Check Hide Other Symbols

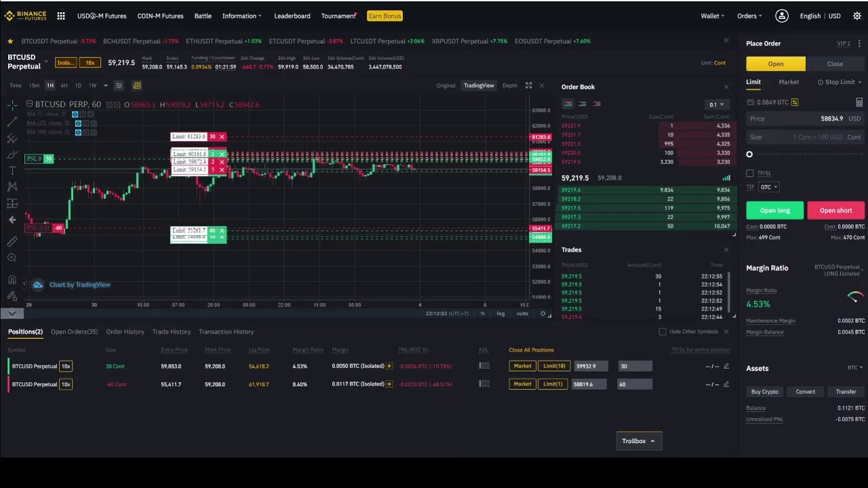(x=663, y=331)
